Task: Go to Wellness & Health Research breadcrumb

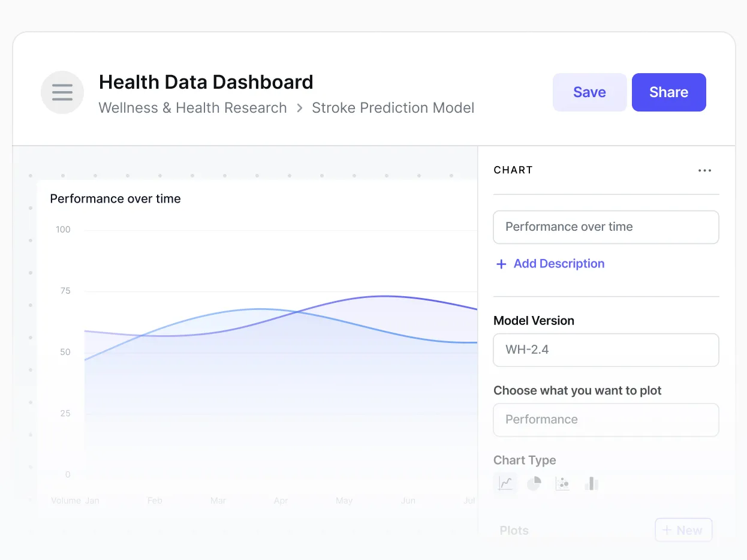Action: [192, 108]
